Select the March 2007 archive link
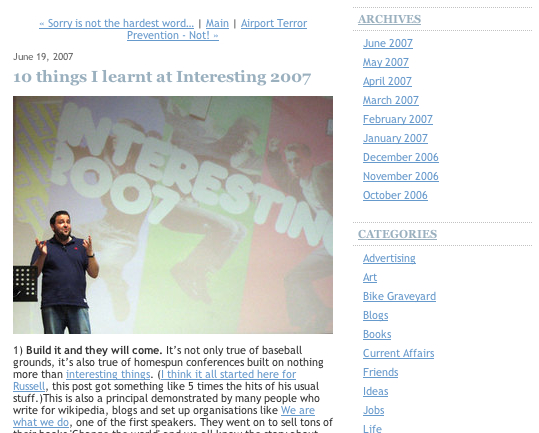This screenshot has width=539, height=433. [391, 100]
